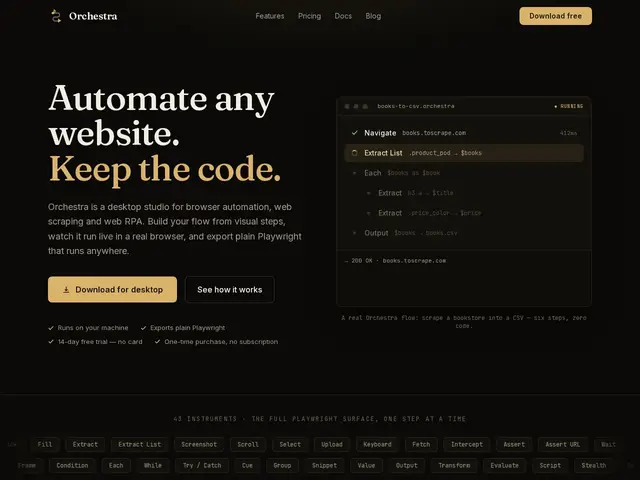Select the Keyboard instrument chip
Image resolution: width=640 pixels, height=480 pixels.
[378, 444]
